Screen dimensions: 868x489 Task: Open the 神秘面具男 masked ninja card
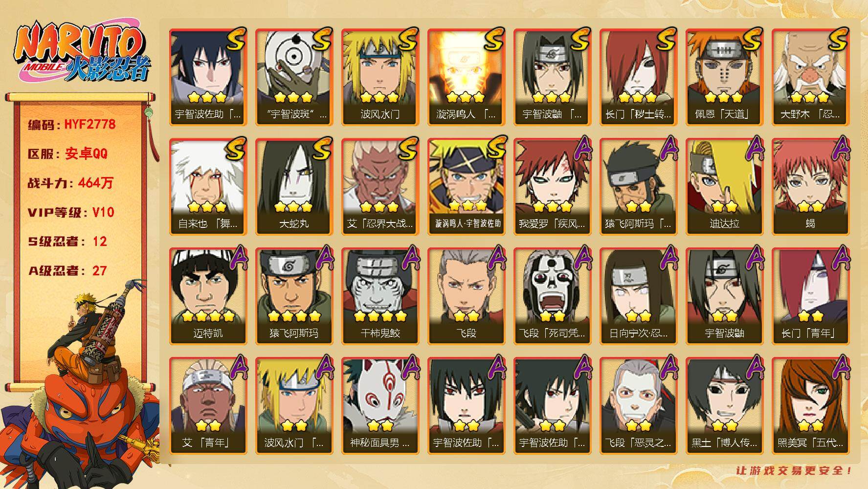click(x=380, y=405)
